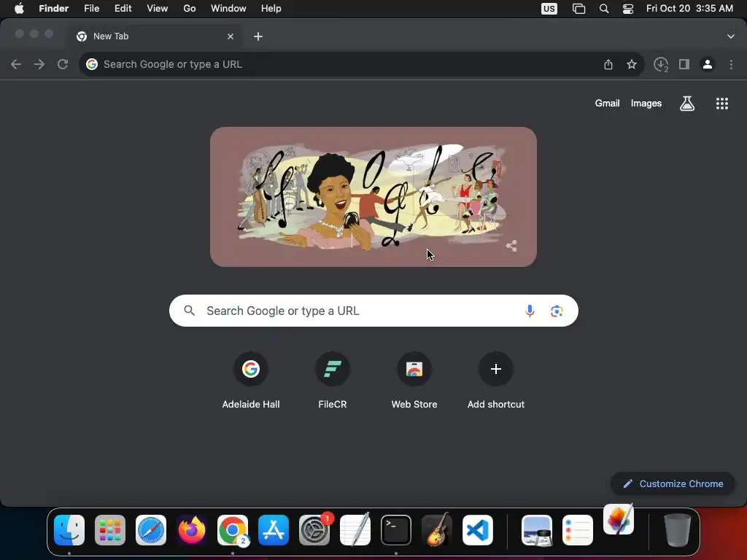Open Terminal from the Dock
The width and height of the screenshot is (747, 560).
click(396, 530)
